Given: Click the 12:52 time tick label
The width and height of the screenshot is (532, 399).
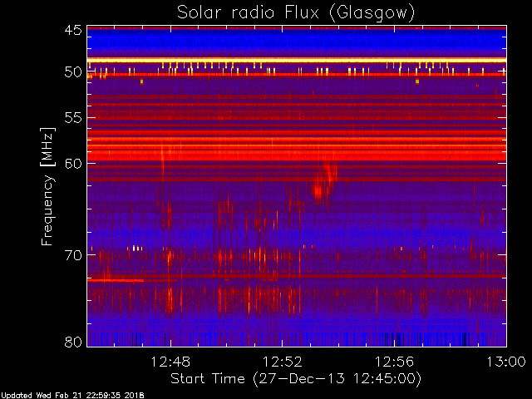Looking at the screenshot, I should pyautogui.click(x=283, y=362).
